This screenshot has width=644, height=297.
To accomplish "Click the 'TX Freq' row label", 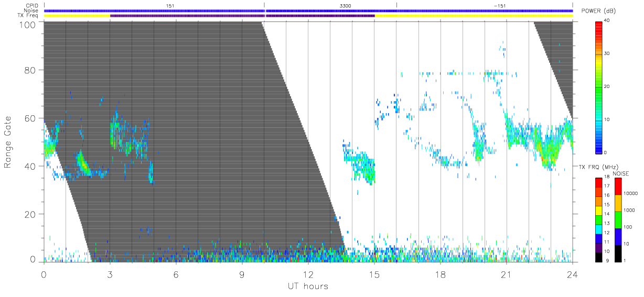I will pos(29,16).
